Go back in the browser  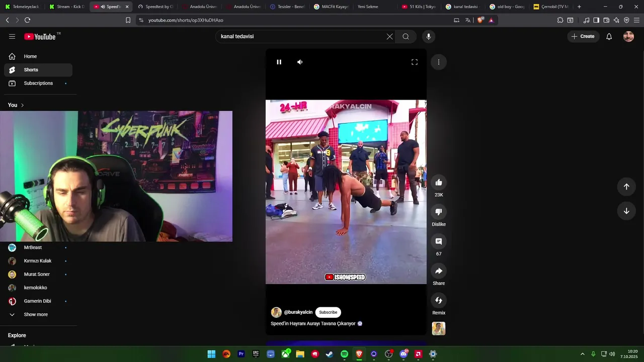(7, 20)
